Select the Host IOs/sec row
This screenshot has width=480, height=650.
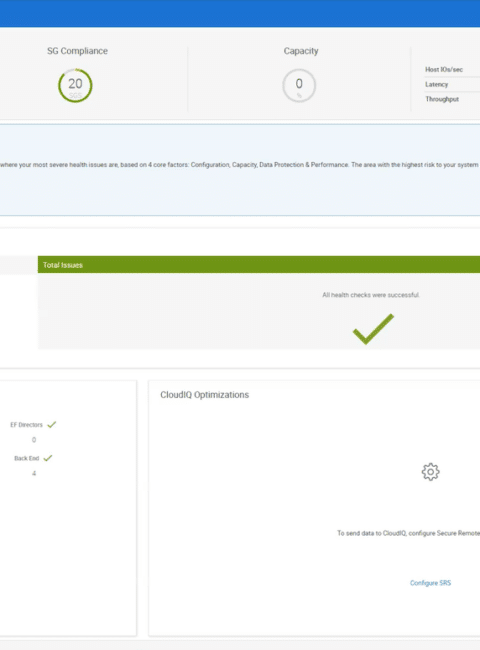pos(452,69)
